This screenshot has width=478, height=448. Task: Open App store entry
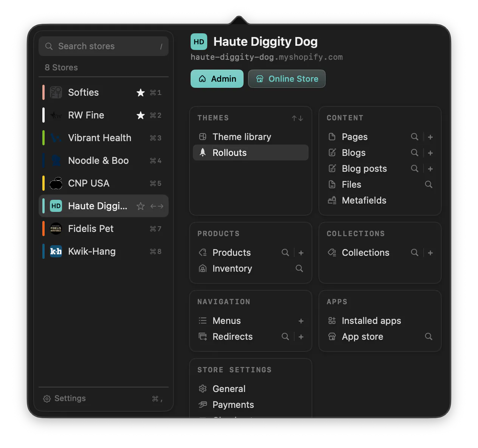pos(362,336)
